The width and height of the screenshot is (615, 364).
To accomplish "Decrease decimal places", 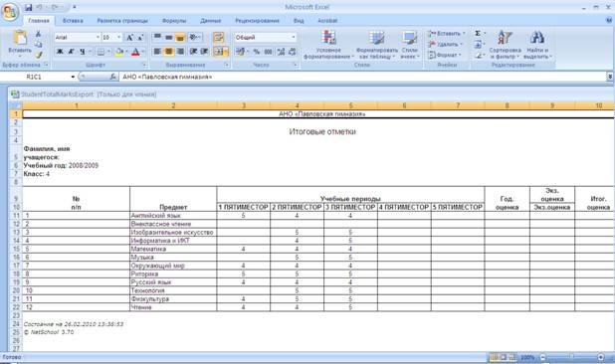I will (293, 52).
